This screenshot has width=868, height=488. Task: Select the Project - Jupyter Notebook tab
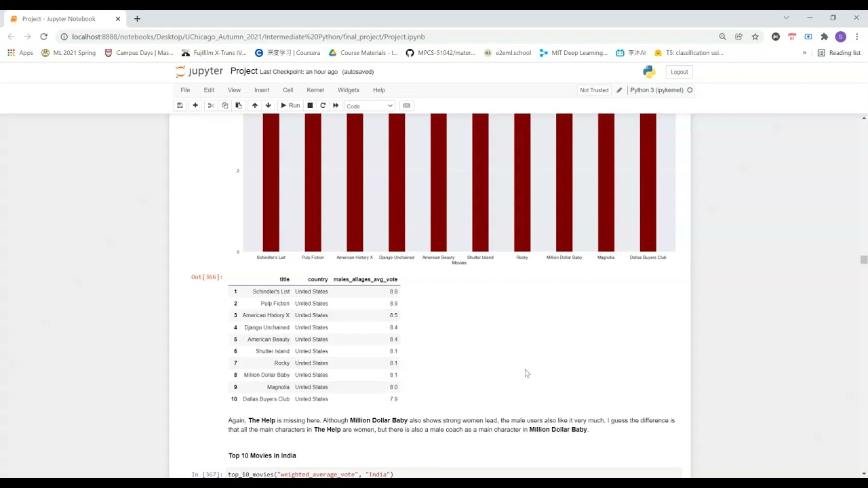tap(64, 19)
